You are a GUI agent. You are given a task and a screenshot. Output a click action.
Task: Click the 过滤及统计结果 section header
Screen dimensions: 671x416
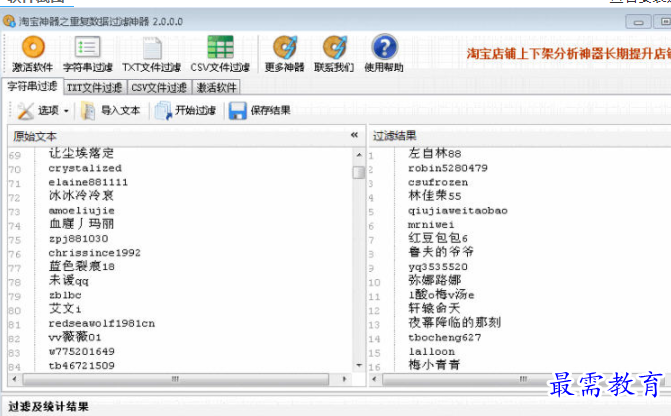[48, 407]
